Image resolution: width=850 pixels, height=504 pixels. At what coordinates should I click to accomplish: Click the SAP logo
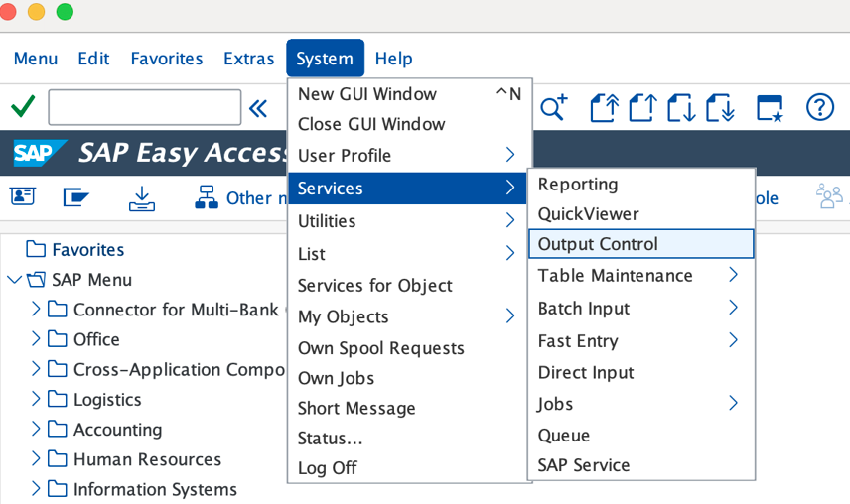pyautogui.click(x=39, y=153)
